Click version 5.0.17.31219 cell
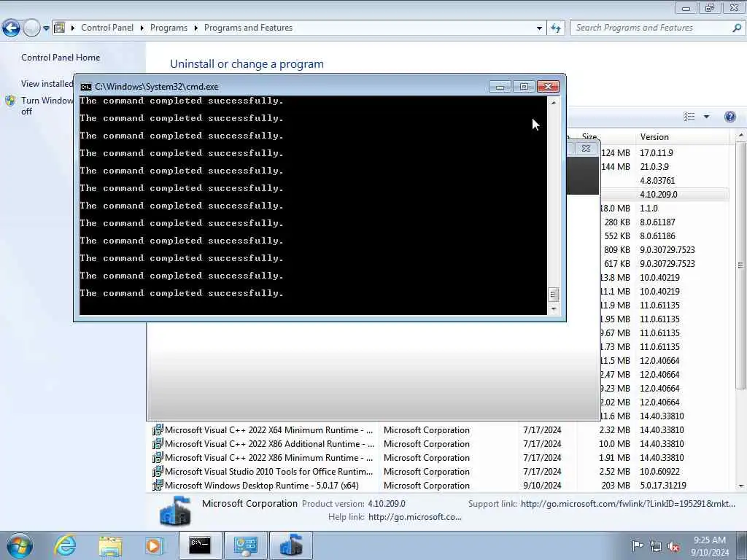 662,485
